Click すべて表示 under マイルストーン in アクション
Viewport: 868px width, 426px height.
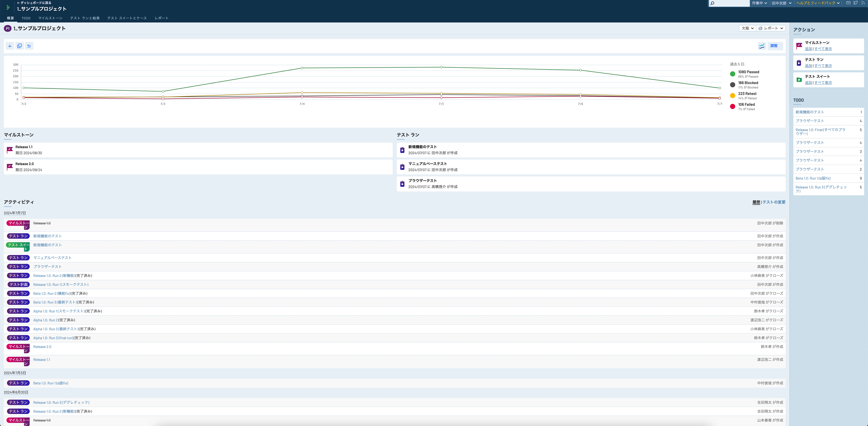[x=823, y=49]
